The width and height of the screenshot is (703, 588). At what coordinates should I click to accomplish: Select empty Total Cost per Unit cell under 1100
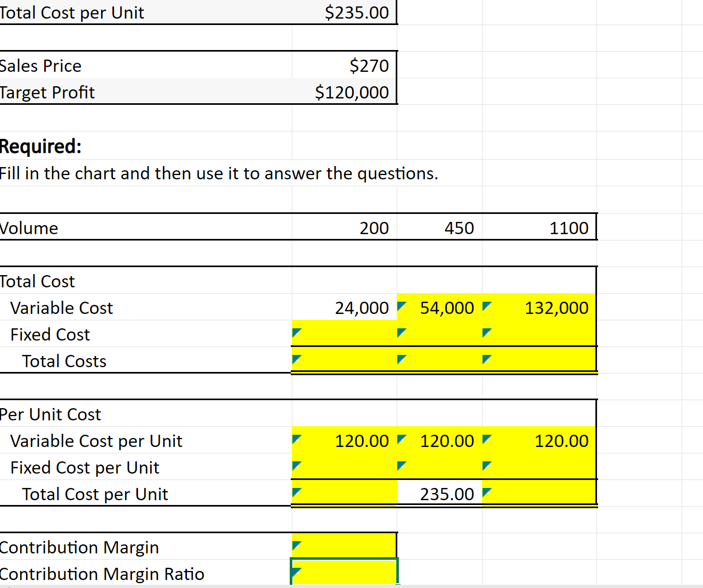pos(539,493)
